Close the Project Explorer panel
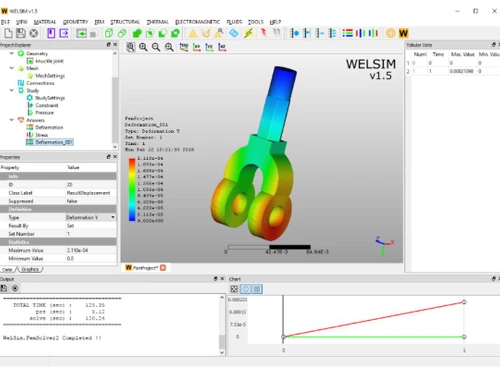The width and height of the screenshot is (500, 375). coord(115,44)
